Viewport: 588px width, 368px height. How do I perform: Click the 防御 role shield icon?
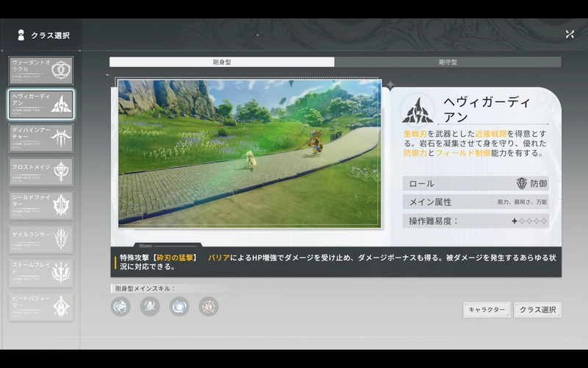pos(522,183)
